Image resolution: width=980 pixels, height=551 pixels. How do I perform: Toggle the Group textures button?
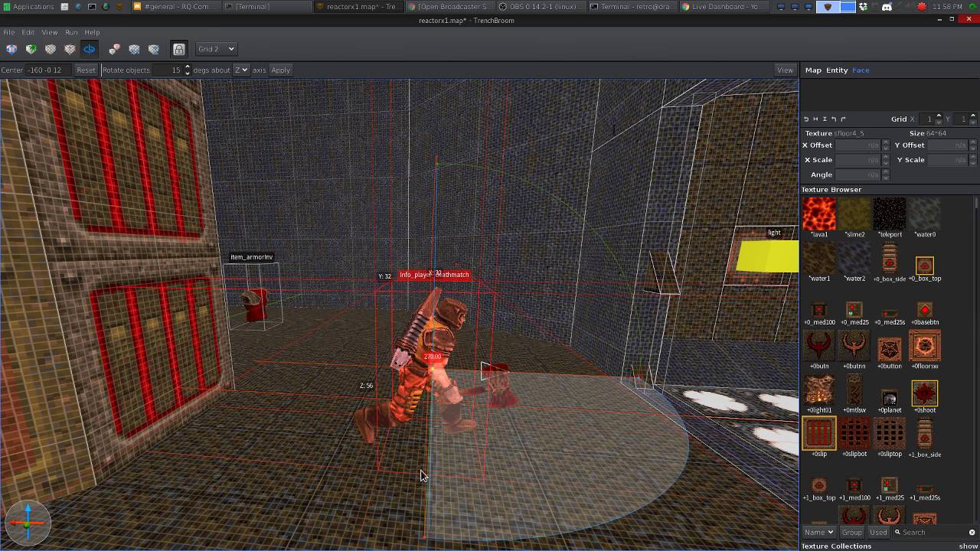coord(851,532)
